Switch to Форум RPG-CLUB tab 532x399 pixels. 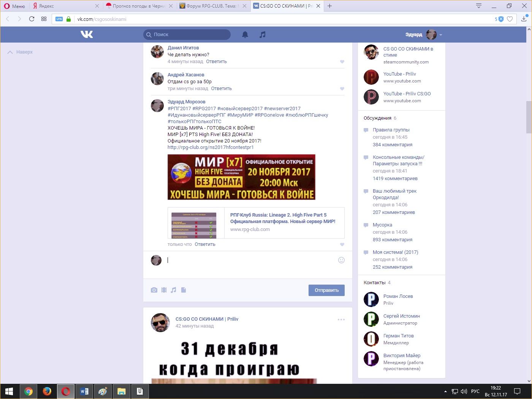pyautogui.click(x=213, y=6)
